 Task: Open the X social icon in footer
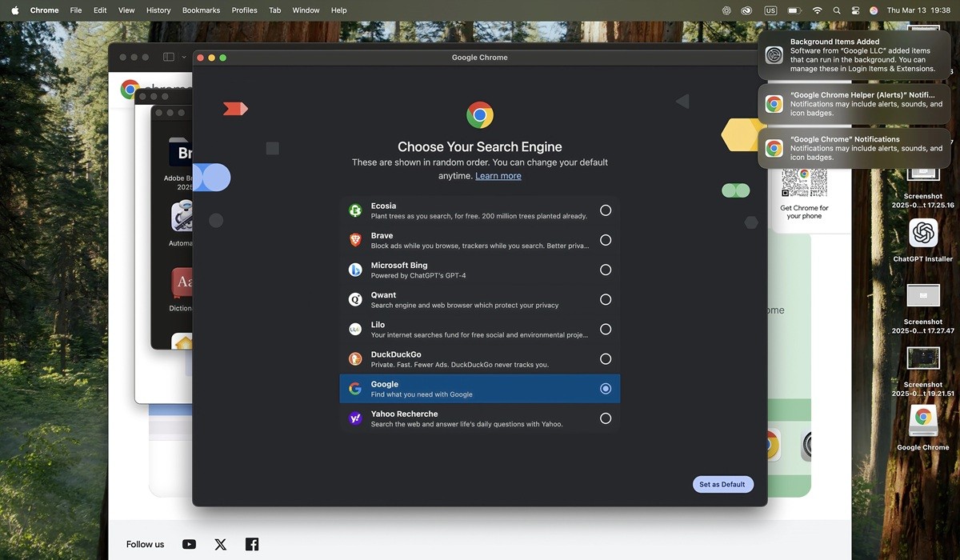click(x=221, y=544)
